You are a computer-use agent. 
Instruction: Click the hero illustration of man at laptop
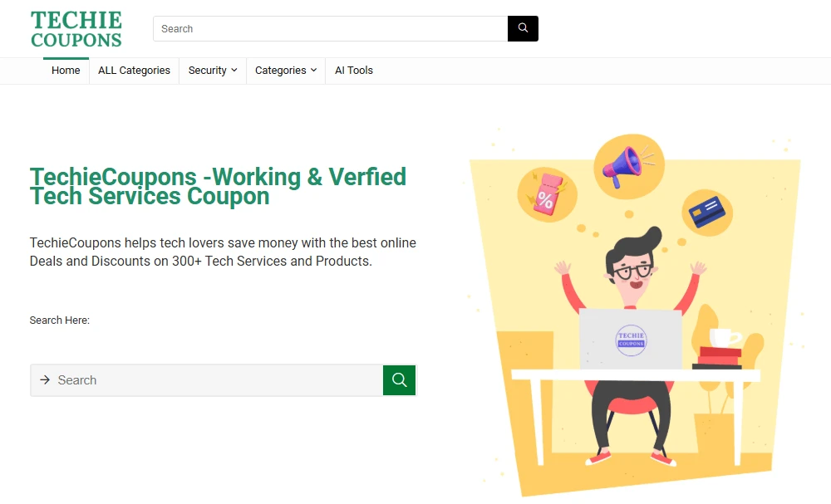coord(635,313)
